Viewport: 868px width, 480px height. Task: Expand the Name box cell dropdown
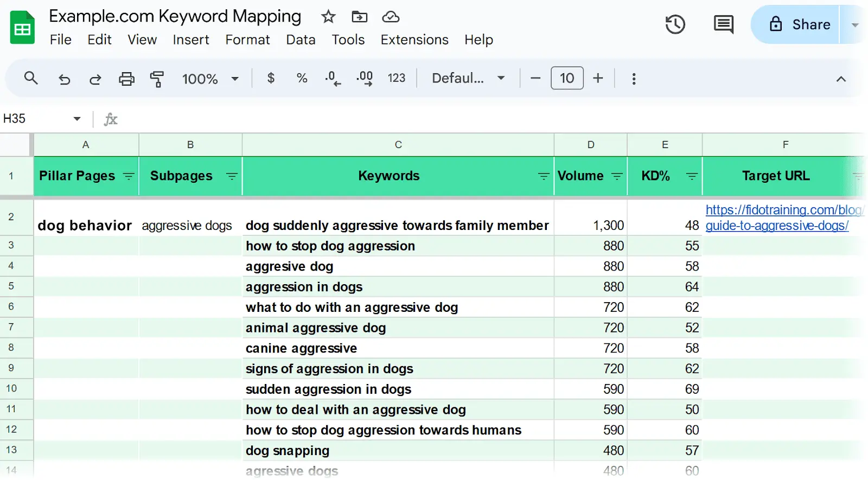click(x=77, y=119)
